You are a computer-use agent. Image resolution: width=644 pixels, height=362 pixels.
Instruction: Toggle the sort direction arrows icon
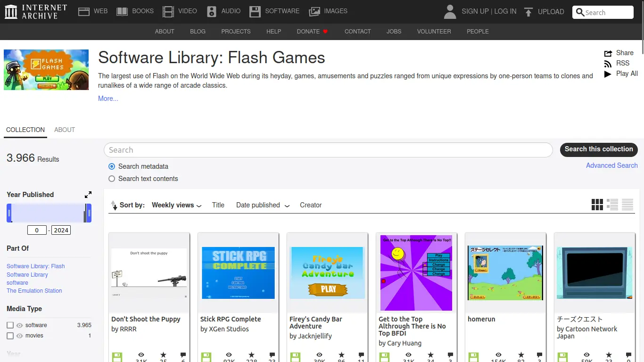[x=114, y=206]
